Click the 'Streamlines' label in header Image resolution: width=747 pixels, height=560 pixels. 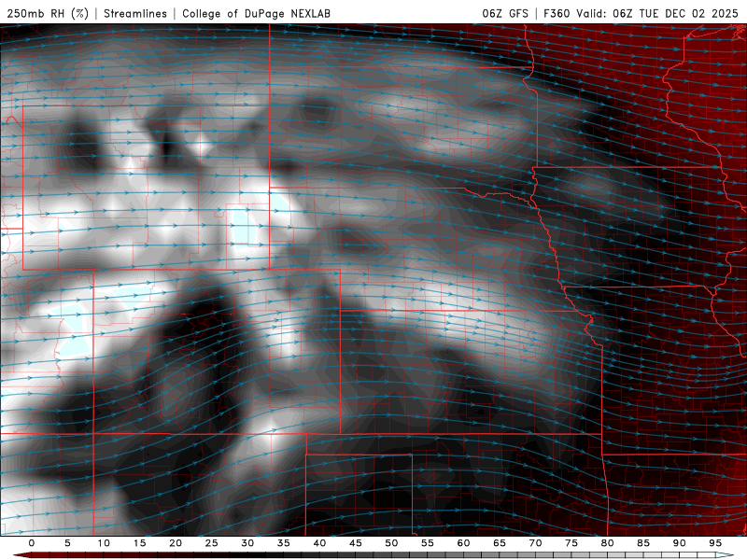click(135, 13)
